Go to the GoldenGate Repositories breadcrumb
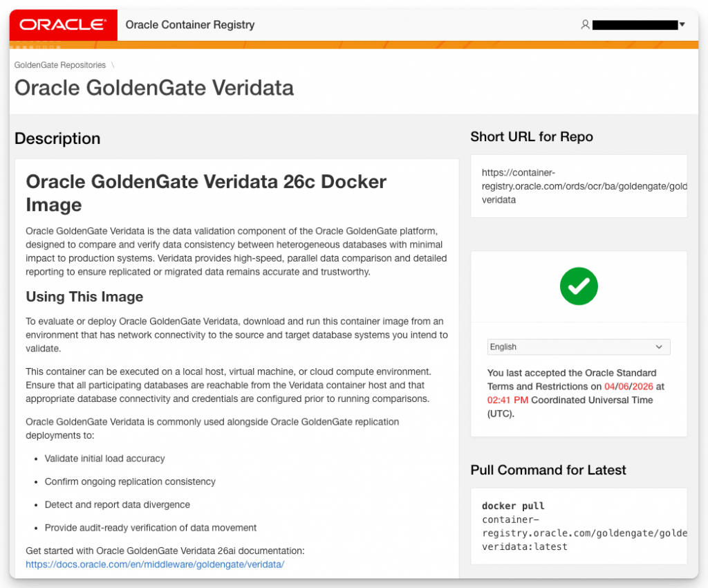The height and width of the screenshot is (588, 708). click(60, 65)
